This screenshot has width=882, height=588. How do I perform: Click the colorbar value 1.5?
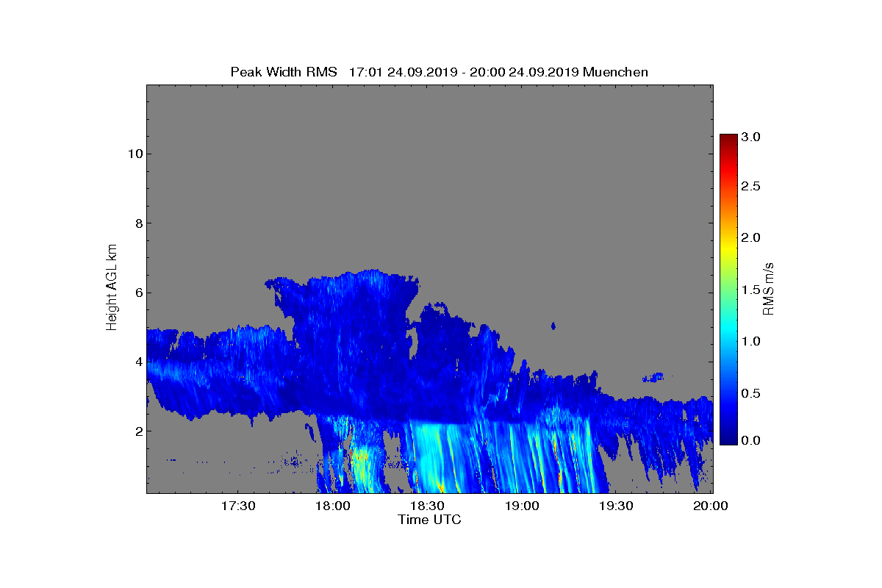coord(750,290)
